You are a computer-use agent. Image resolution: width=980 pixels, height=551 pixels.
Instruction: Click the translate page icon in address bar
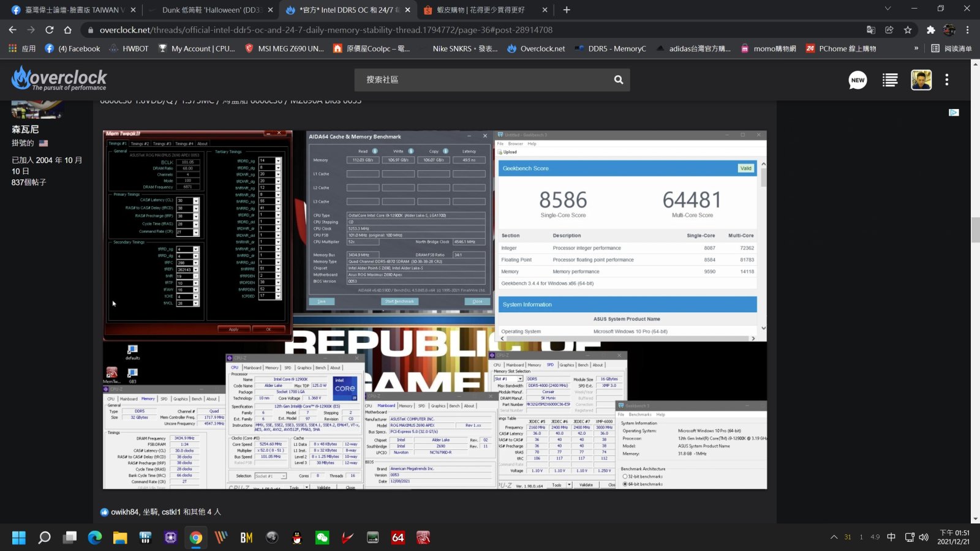(871, 29)
